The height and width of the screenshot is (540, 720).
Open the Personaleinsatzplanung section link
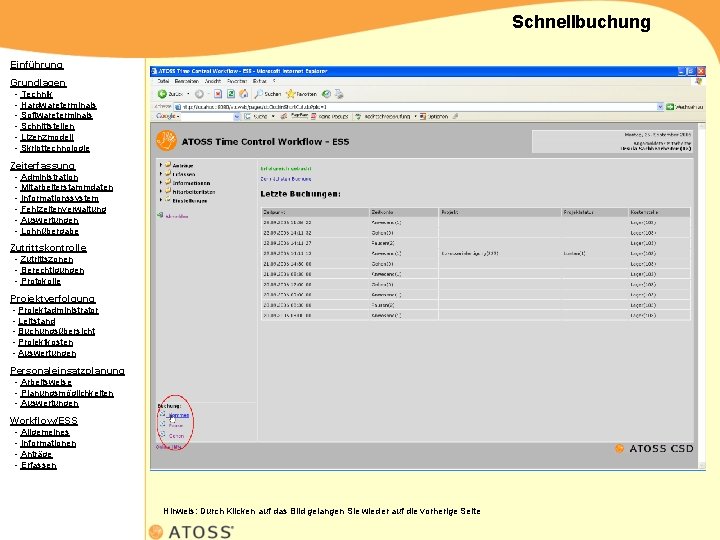tap(68, 371)
